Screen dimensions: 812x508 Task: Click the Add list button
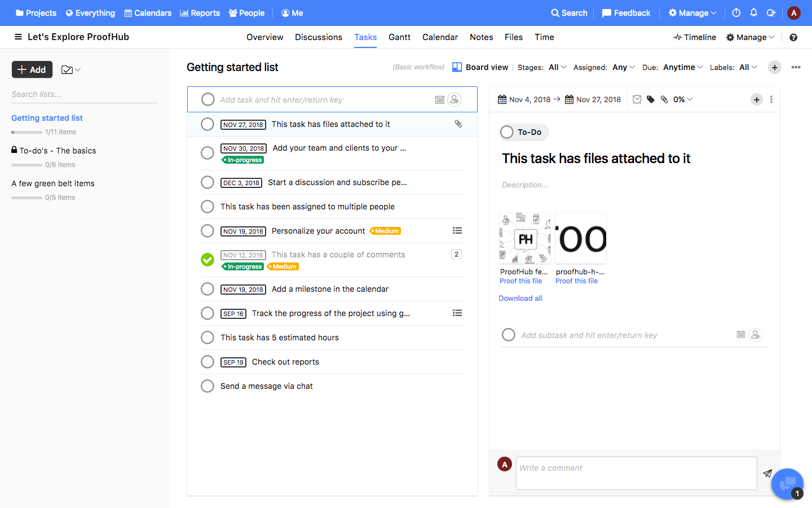point(32,69)
